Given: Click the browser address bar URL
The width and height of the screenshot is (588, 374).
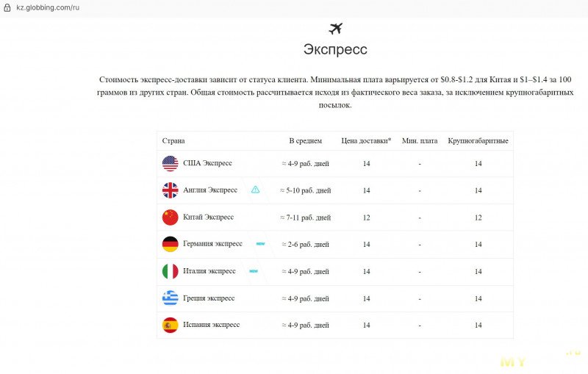Looking at the screenshot, I should 48,7.
